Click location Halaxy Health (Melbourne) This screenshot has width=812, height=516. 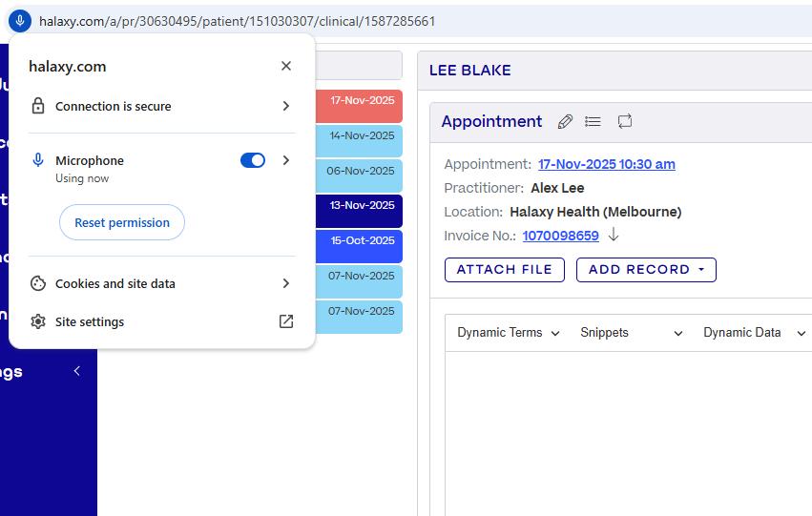point(595,212)
